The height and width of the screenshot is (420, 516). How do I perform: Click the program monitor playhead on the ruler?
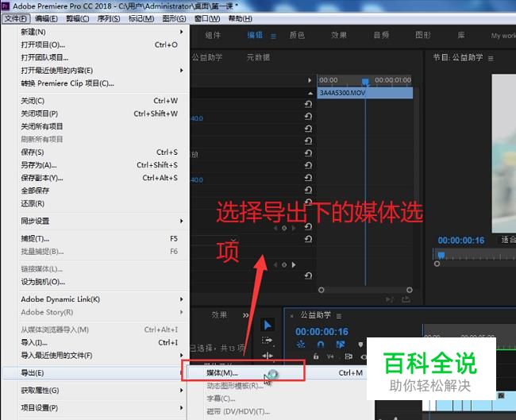tap(441, 255)
